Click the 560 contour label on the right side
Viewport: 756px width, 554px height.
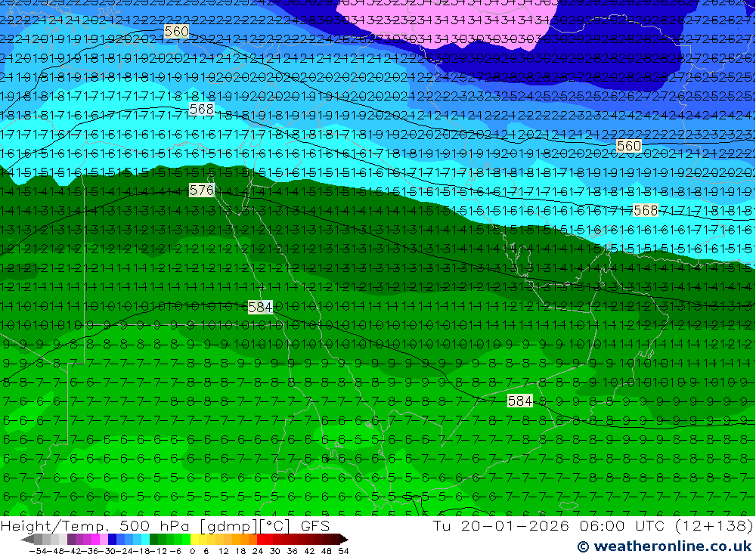pyautogui.click(x=629, y=146)
